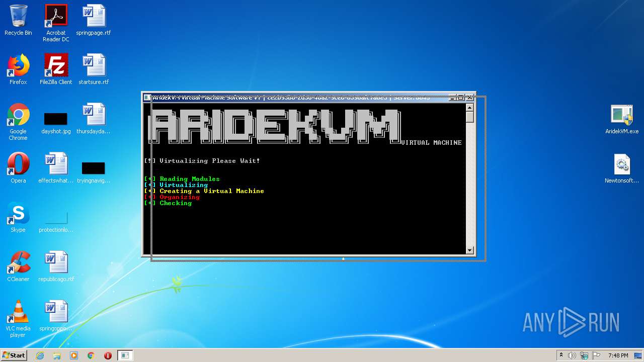Click console scrollbar down arrow
The image size is (644, 362).
point(470,250)
